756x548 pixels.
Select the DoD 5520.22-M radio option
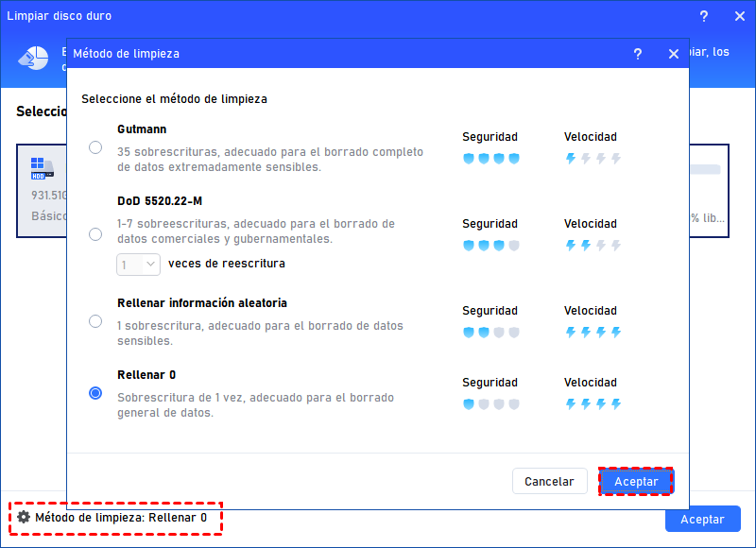(95, 234)
